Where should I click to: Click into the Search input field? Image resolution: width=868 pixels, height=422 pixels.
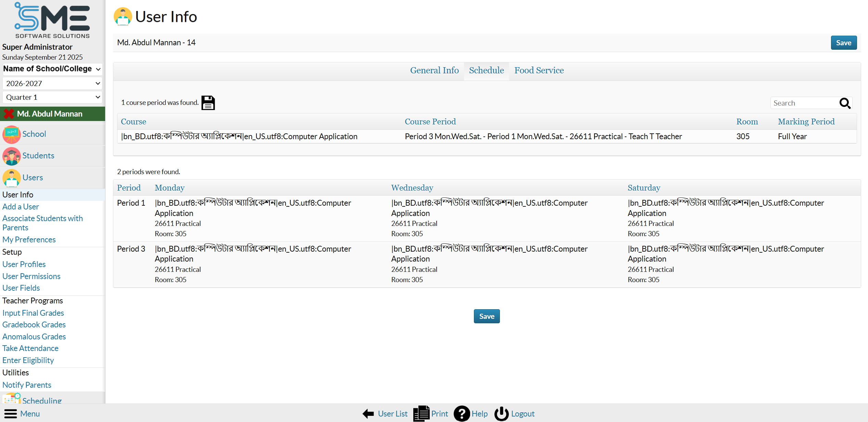[x=802, y=103]
